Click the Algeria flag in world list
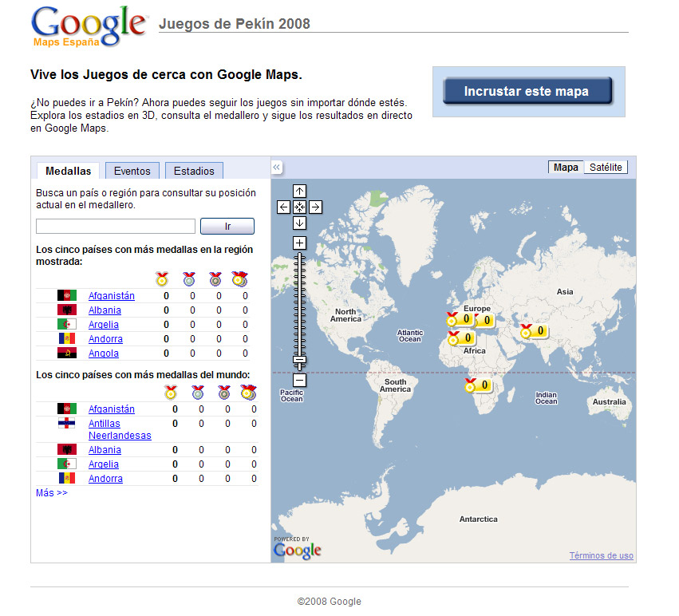Viewport: 679px width, 616px height. tap(67, 464)
